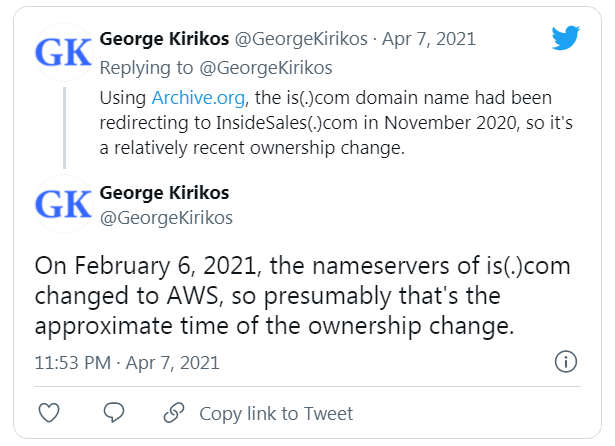Click Copy link to Tweet
The height and width of the screenshot is (446, 615).
click(x=276, y=414)
